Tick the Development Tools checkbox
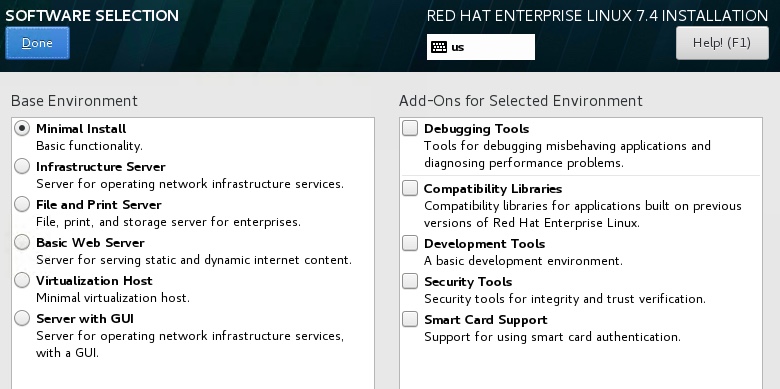This screenshot has height=389, width=780. [x=410, y=243]
